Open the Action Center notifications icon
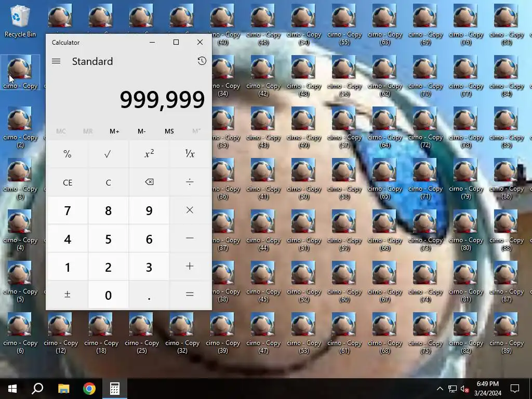Screen dimensions: 532x399 click(x=515, y=389)
